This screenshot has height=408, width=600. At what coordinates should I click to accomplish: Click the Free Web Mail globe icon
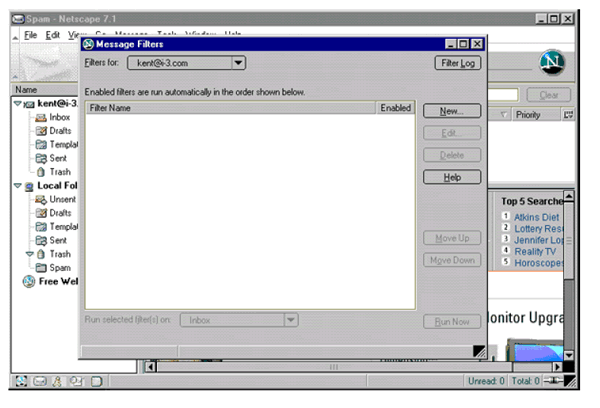[x=29, y=281]
